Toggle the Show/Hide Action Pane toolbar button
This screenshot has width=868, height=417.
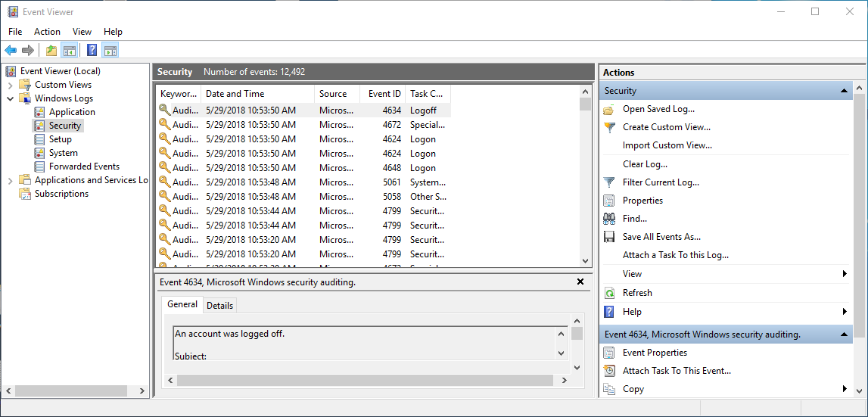point(110,51)
